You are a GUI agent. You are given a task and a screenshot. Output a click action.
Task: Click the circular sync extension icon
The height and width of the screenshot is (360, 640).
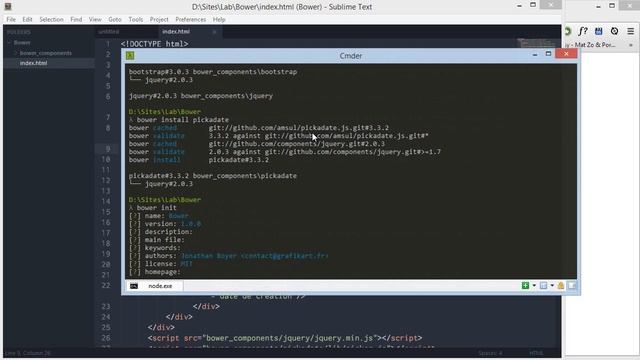614,31
